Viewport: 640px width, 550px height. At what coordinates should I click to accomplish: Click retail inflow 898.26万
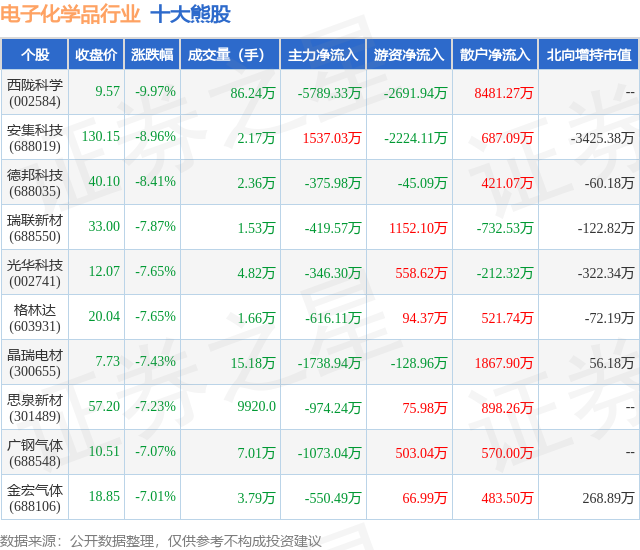(x=507, y=408)
